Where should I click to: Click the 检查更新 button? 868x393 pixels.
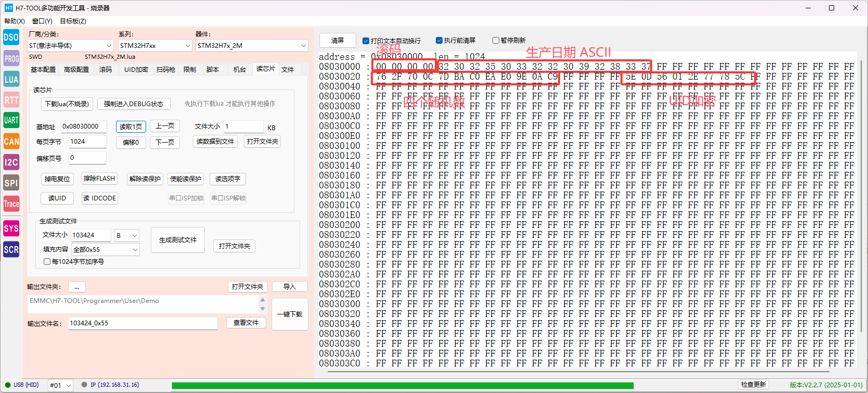point(754,385)
